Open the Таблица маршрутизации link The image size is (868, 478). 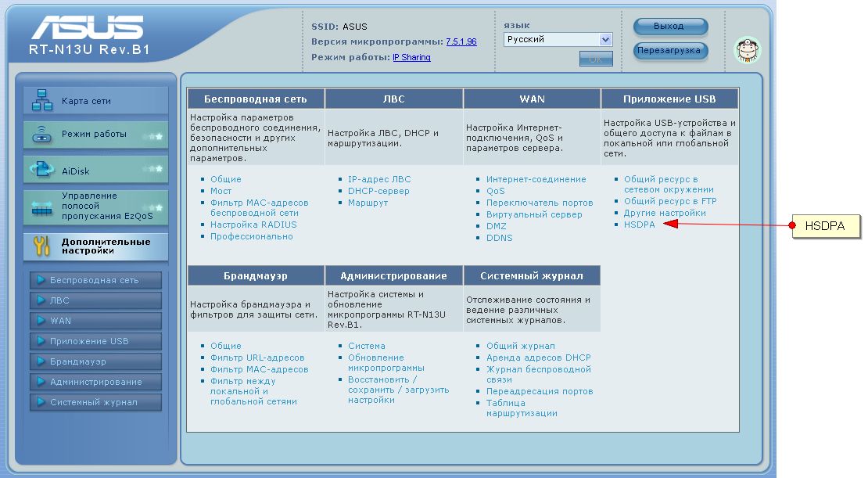522,408
